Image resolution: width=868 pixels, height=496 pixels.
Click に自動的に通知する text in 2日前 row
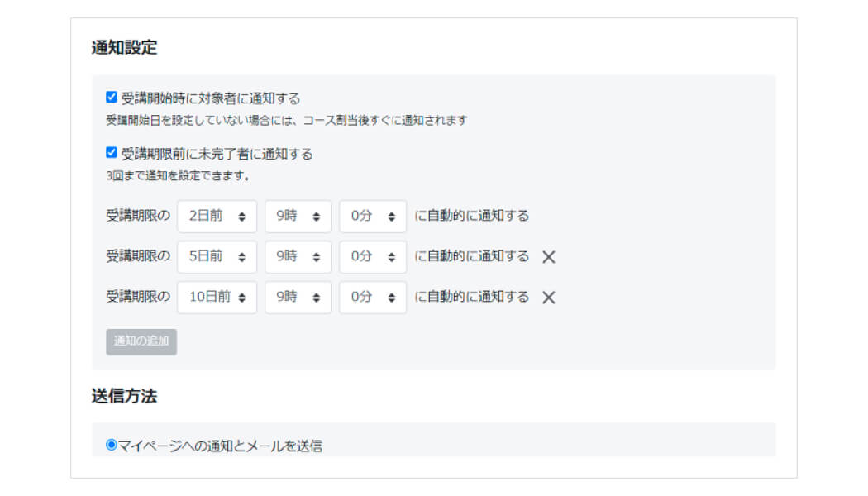(472, 215)
